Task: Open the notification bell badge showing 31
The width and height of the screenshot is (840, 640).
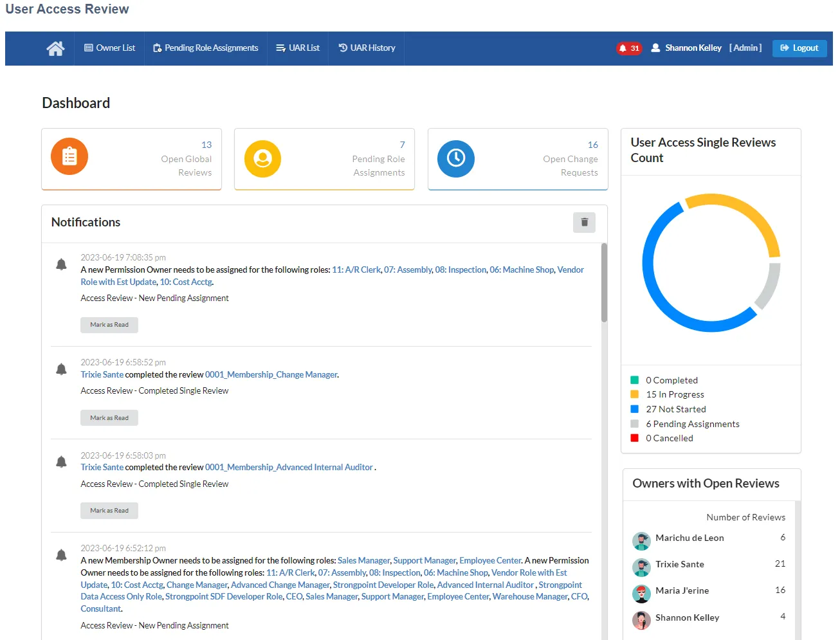Action: [629, 48]
